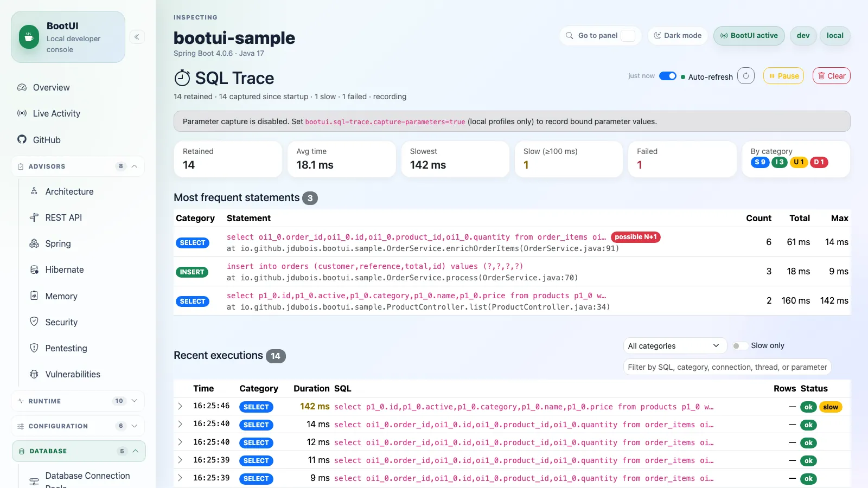
Task: Clear captured SQL statements
Action: click(x=831, y=76)
